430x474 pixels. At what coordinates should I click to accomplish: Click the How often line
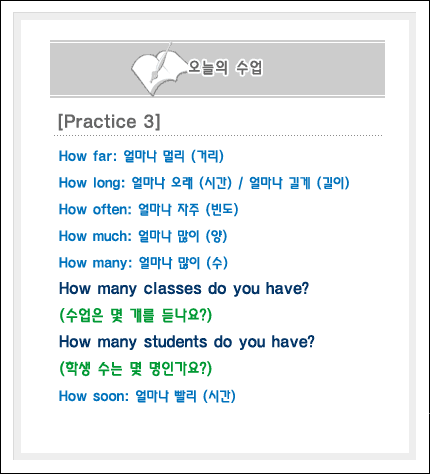149,209
